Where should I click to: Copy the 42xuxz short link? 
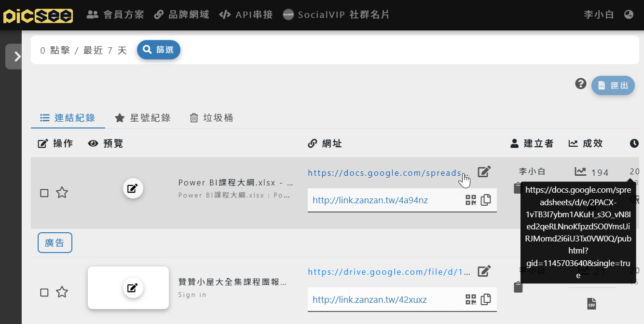coord(486,299)
